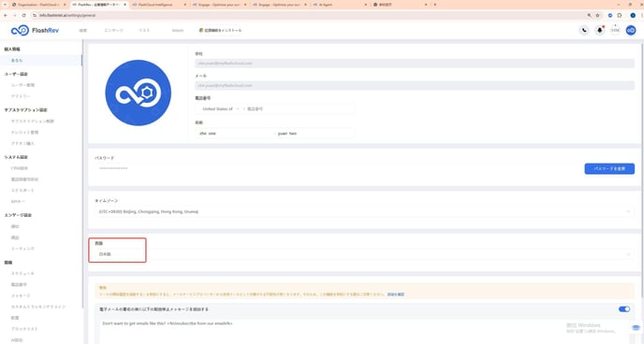The height and width of the screenshot is (344, 644).
Task: Open a new browser tab with plus
Action: (435, 5)
